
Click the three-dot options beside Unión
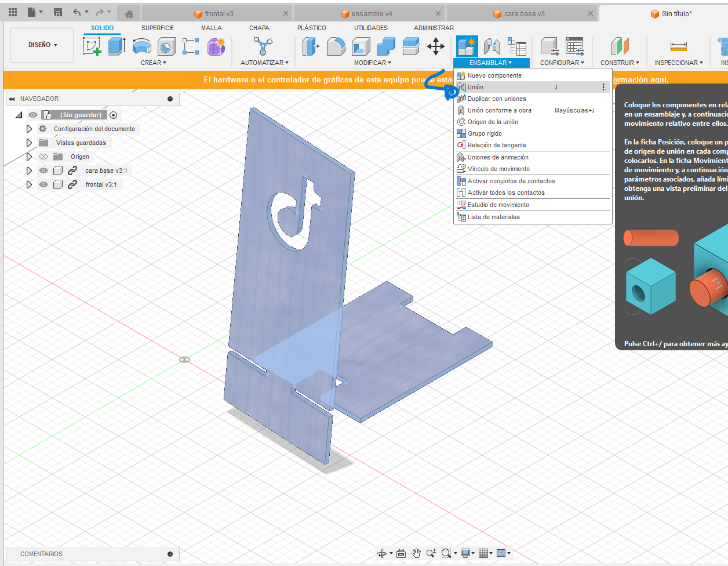pyautogui.click(x=603, y=87)
